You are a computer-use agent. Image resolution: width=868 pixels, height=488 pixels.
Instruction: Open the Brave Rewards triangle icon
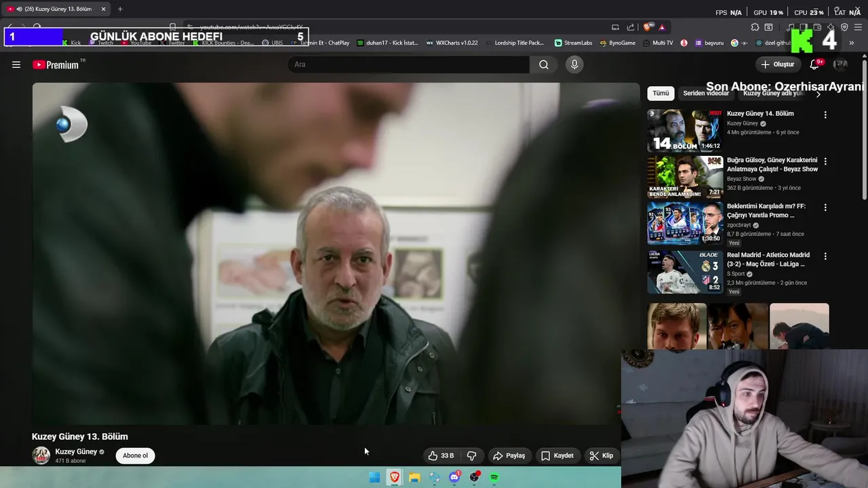pyautogui.click(x=662, y=27)
